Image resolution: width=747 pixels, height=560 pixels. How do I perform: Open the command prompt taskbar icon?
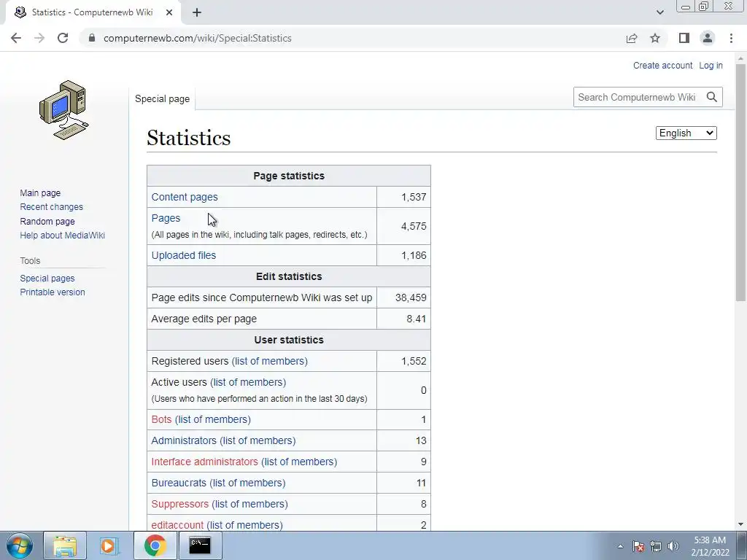200,545
